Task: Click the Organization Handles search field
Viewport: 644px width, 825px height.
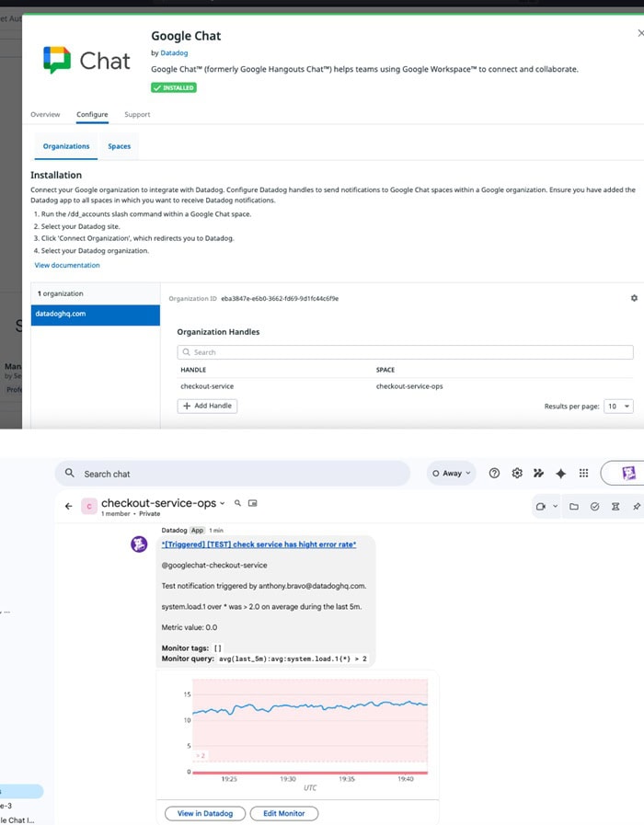Action: tap(405, 352)
